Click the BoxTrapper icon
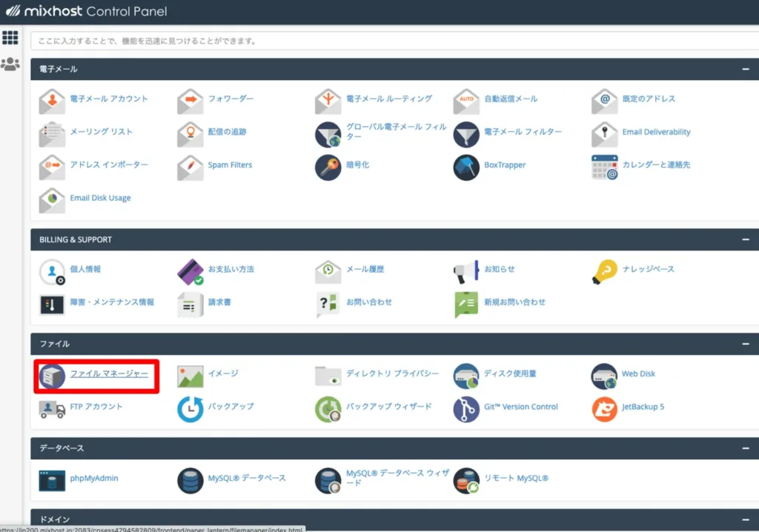Viewport: 759px width, 532px height. click(x=466, y=167)
